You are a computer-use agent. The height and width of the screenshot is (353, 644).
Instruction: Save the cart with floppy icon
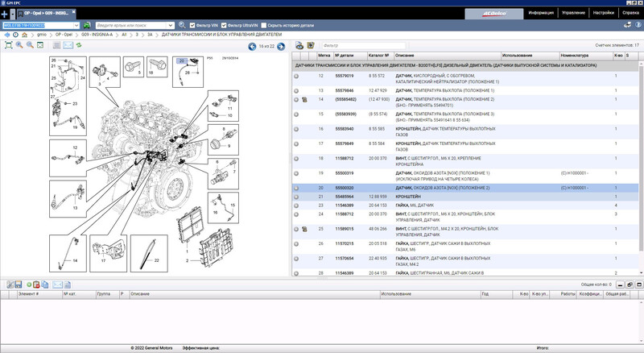[18, 284]
